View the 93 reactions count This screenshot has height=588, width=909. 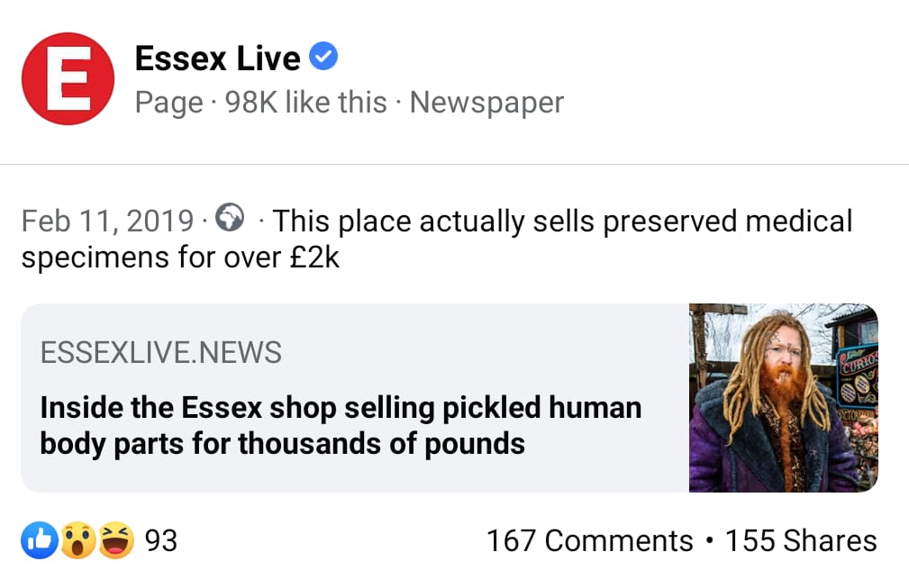pos(161,541)
